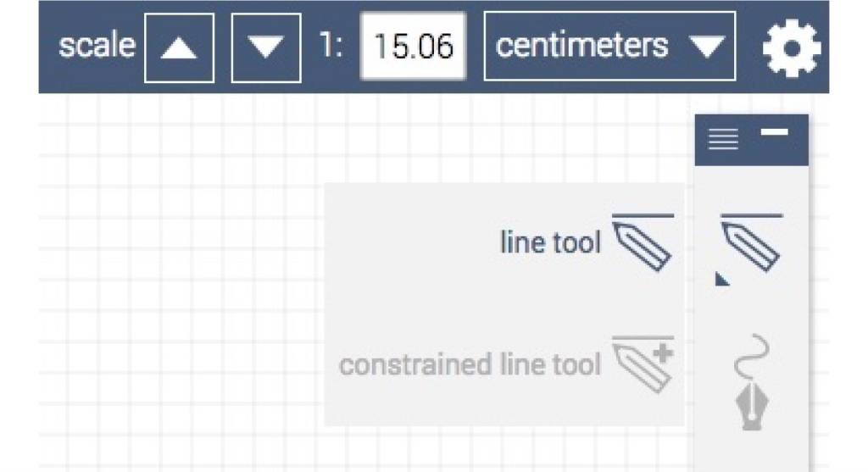Viewport: 868px width, 472px height.
Task: Click the pencil-plus constrained line icon
Action: [x=643, y=364]
